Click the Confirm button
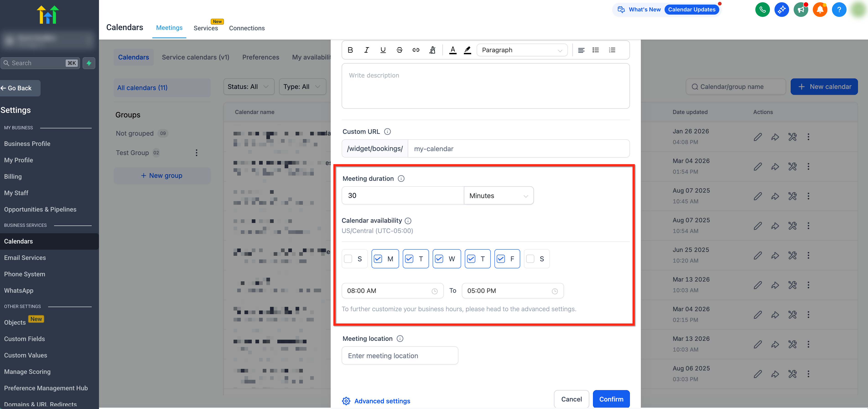The width and height of the screenshot is (868, 409). pyautogui.click(x=611, y=399)
